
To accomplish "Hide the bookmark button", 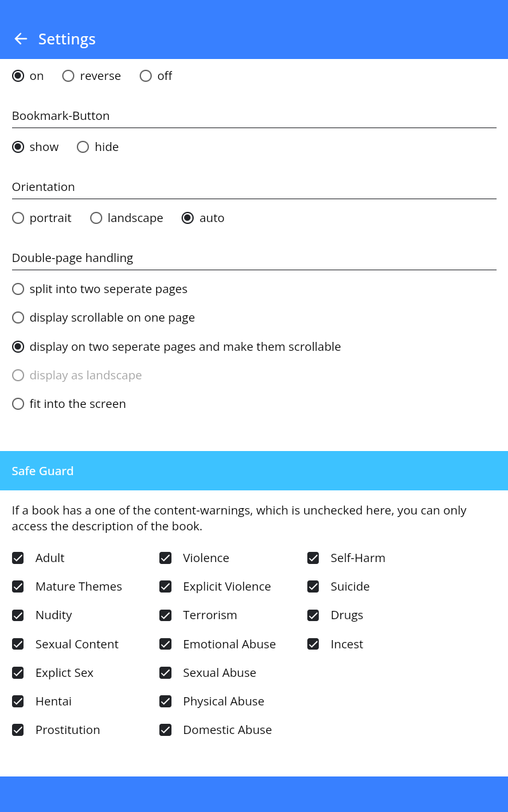I will [83, 147].
